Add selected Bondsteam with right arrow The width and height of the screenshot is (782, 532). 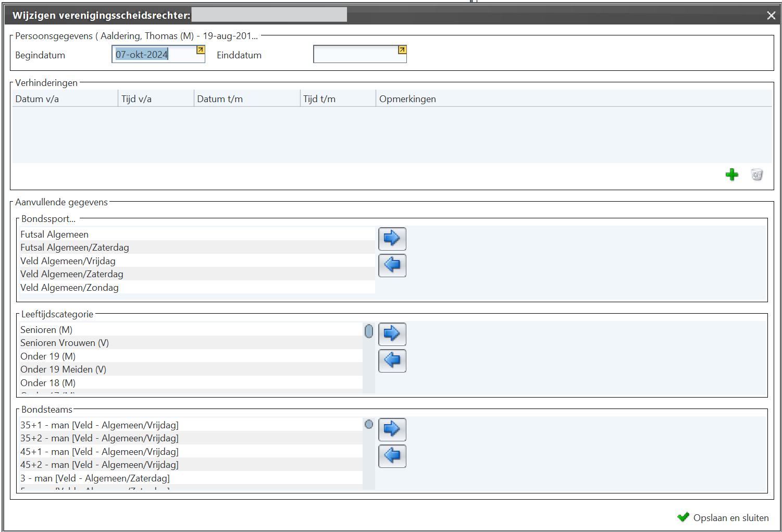click(392, 429)
